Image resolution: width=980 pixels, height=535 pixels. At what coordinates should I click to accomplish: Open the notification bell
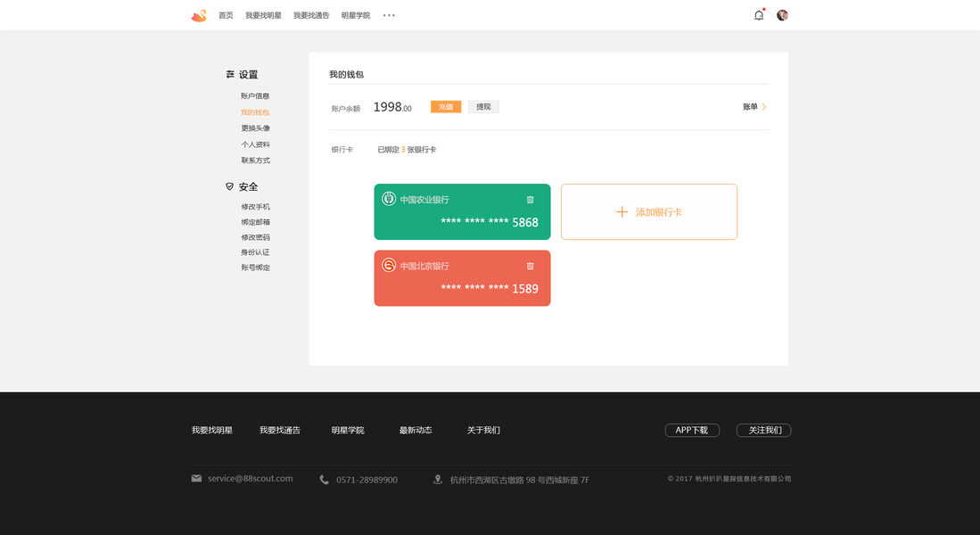[x=759, y=16]
